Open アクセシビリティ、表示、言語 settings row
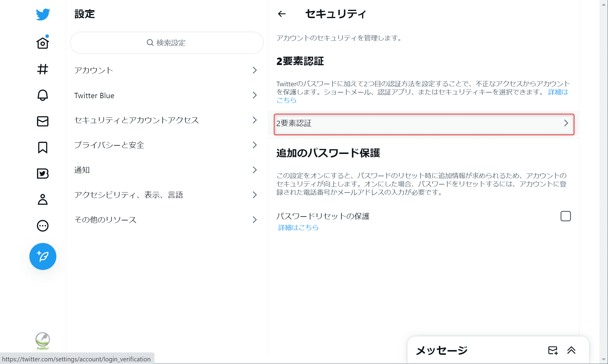This screenshot has height=364, width=608. [167, 195]
